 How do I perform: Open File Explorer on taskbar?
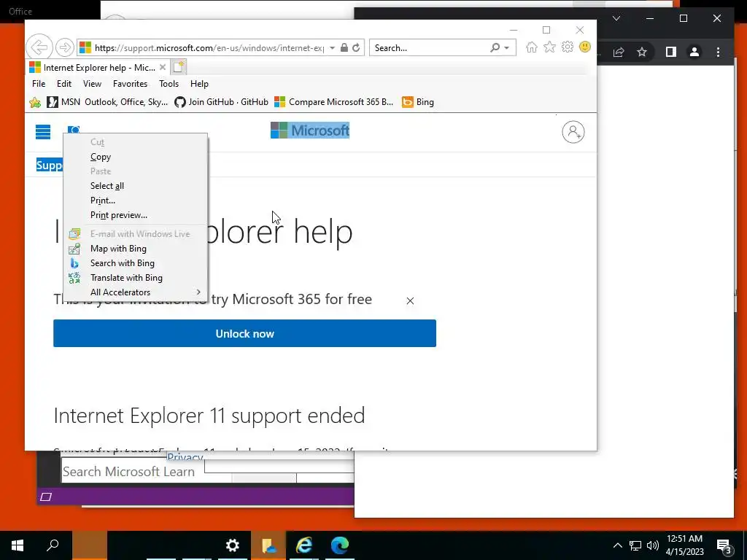point(268,545)
